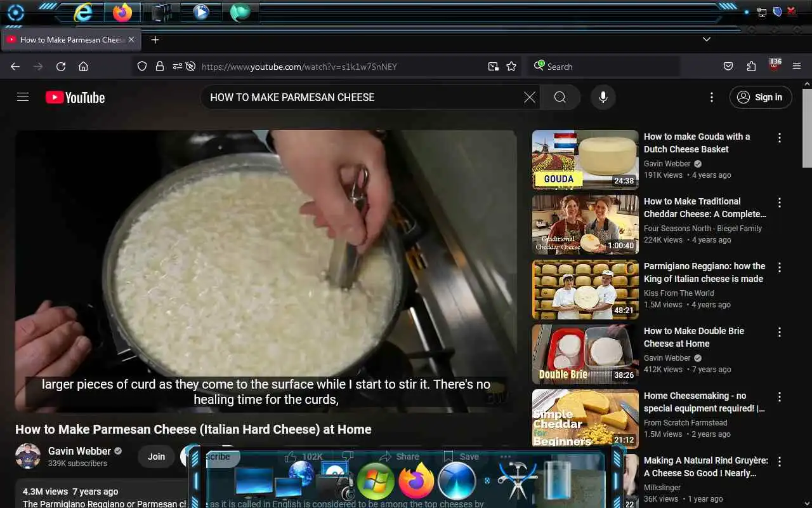812x508 pixels.
Task: Open the Double Brie video thumbnail
Action: [586, 354]
